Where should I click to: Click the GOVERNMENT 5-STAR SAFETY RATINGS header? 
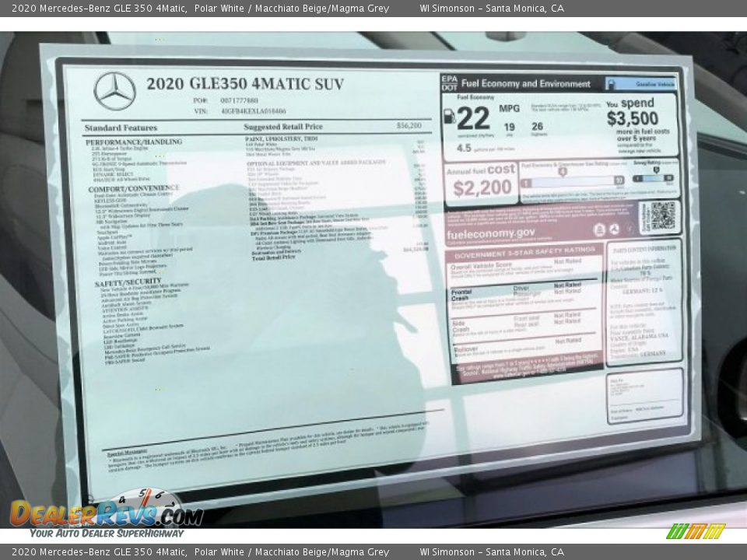524,252
